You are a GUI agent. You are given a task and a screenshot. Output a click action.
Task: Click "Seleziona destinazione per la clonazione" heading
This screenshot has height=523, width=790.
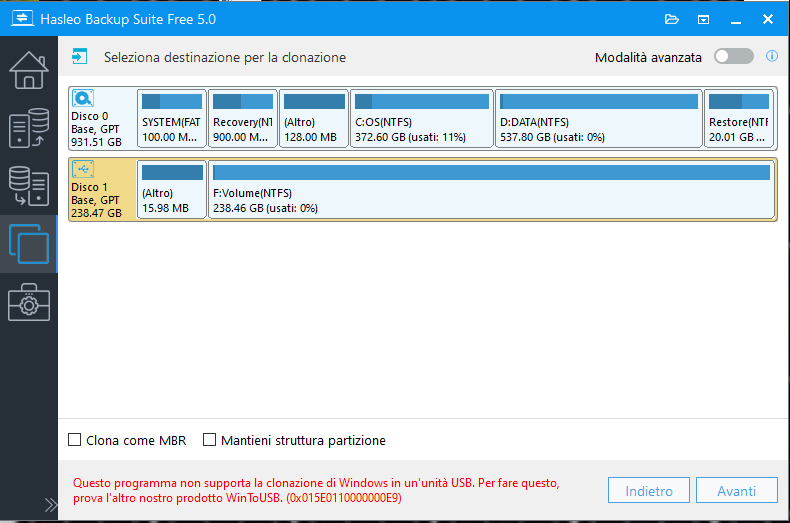pyautogui.click(x=225, y=57)
